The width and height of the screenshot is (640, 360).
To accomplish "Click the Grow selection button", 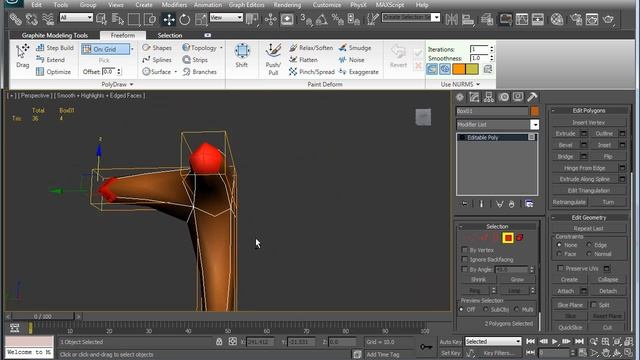I will (517, 280).
